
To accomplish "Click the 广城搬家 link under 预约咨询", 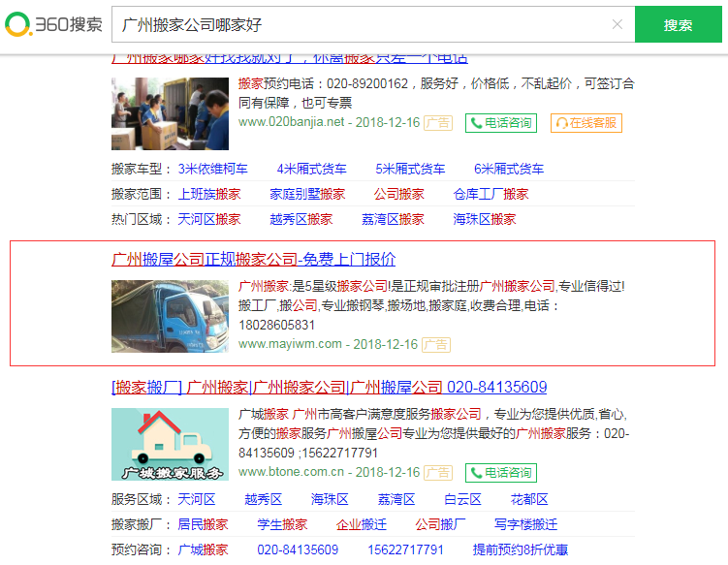I will click(203, 549).
